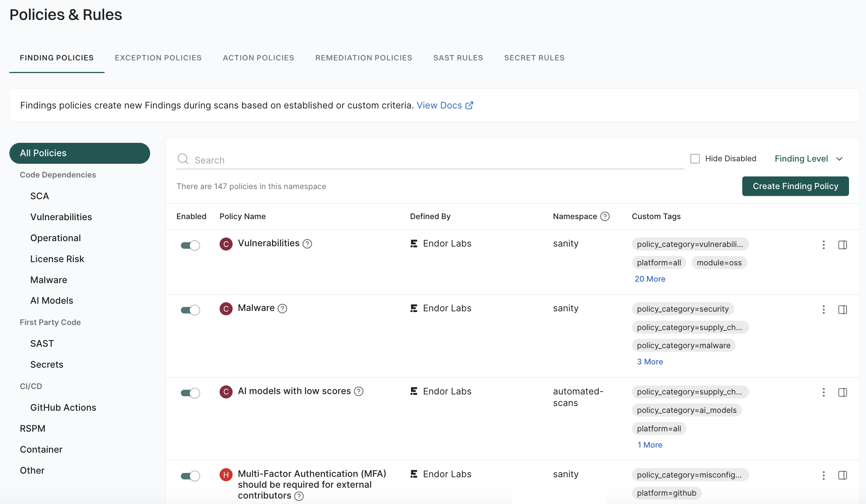Click help icon next to Malware policy
This screenshot has width=866, height=504.
(282, 308)
